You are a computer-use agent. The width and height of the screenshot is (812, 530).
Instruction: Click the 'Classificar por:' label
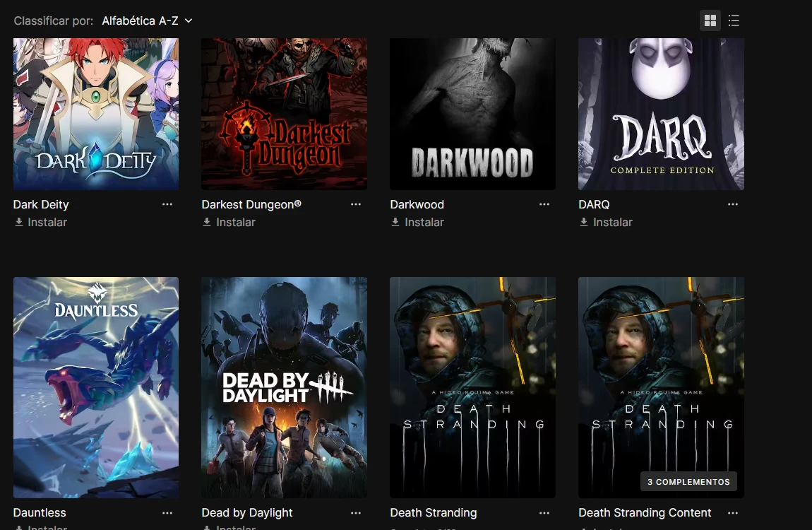54,20
